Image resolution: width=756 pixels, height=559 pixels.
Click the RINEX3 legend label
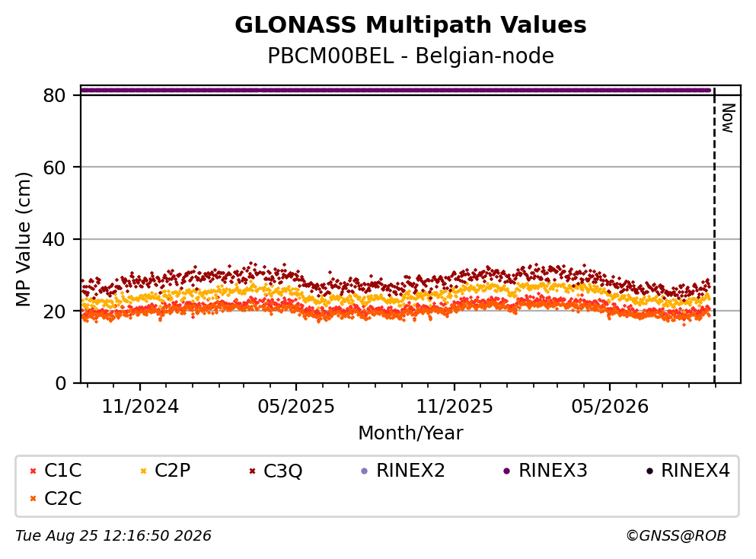553,471
